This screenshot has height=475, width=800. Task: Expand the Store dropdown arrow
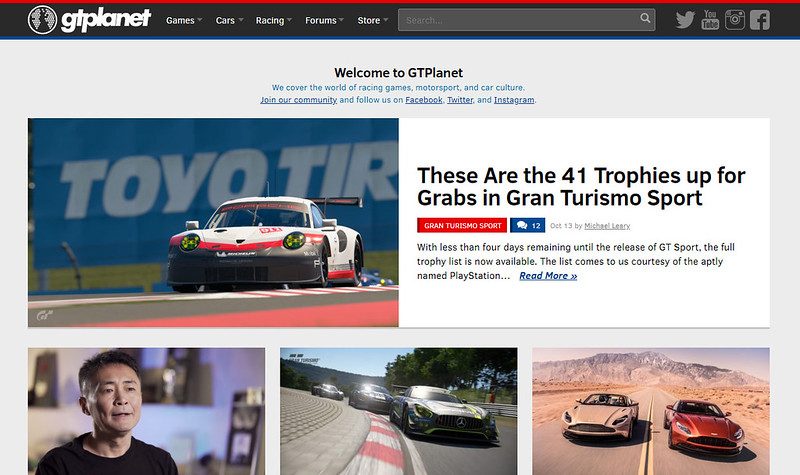pyautogui.click(x=386, y=20)
